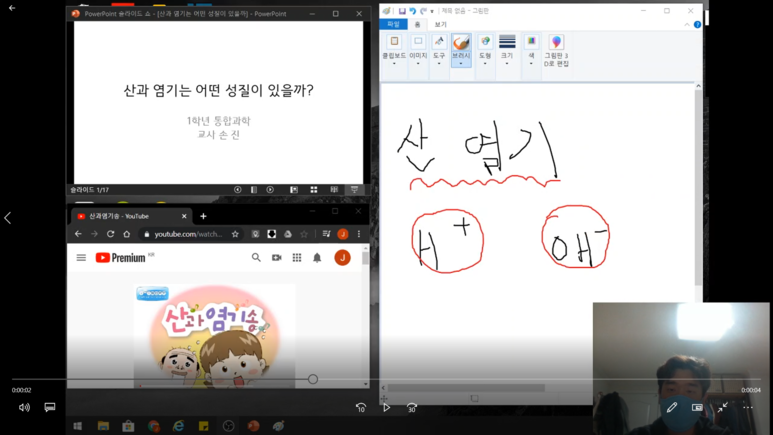The height and width of the screenshot is (435, 773).
Task: Collapse the Paint ribbon
Action: (687, 25)
